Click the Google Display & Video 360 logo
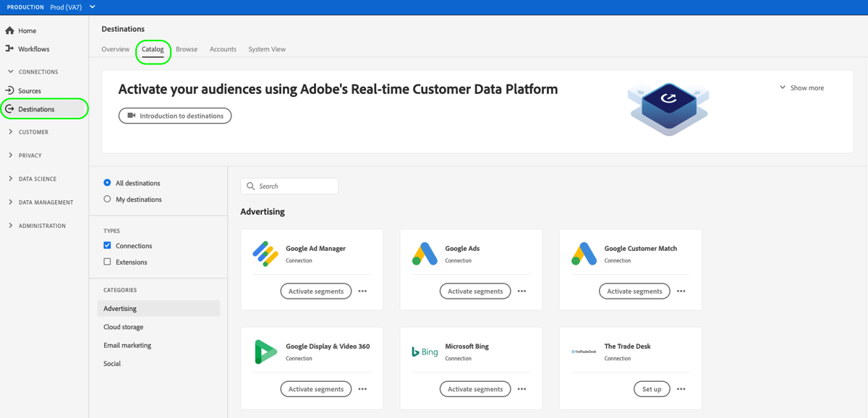The height and width of the screenshot is (418, 868). (265, 351)
